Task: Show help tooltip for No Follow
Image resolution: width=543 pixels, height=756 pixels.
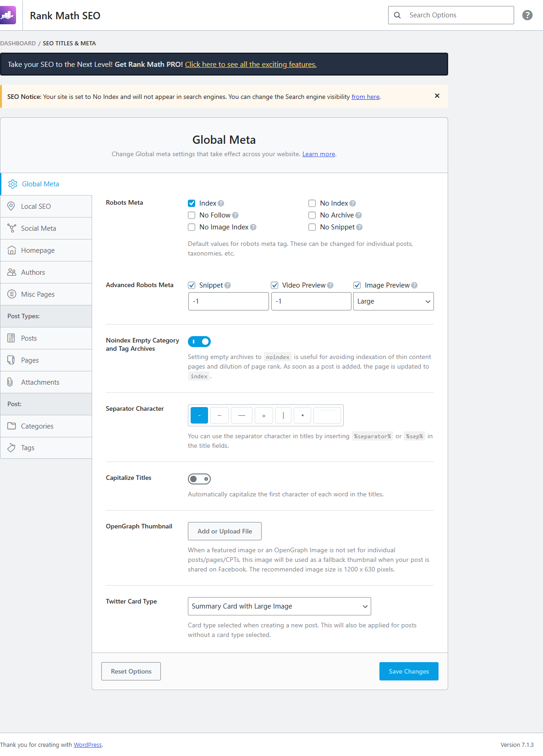Action: (235, 215)
